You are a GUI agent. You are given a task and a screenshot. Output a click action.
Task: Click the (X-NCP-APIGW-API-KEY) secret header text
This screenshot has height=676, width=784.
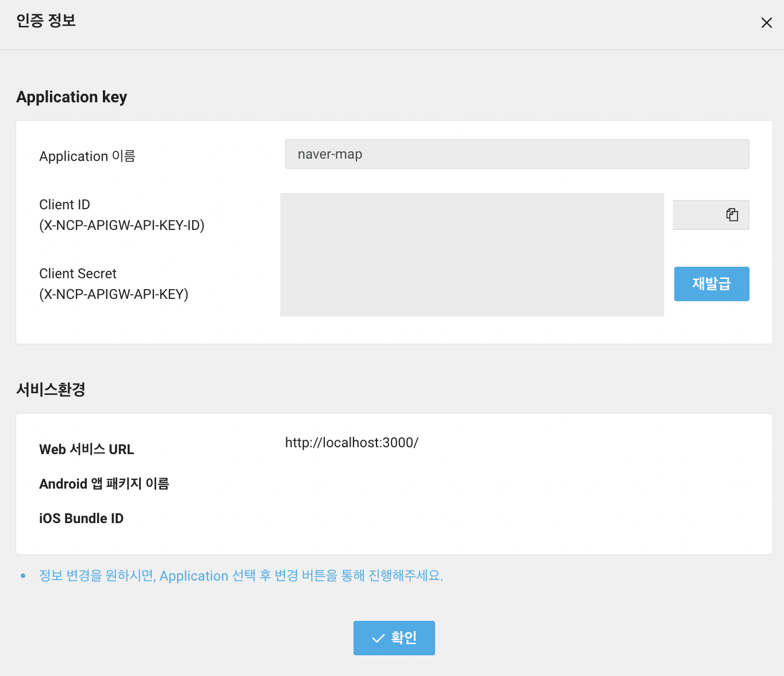[114, 294]
